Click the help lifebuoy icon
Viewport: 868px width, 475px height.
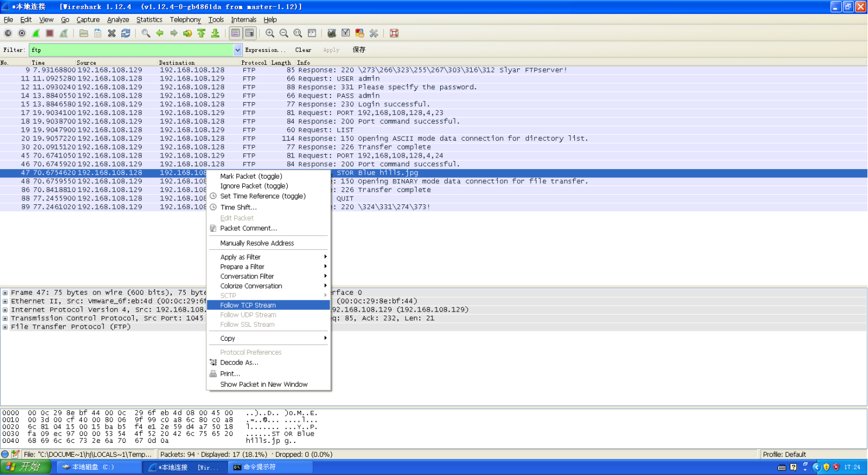click(x=394, y=33)
